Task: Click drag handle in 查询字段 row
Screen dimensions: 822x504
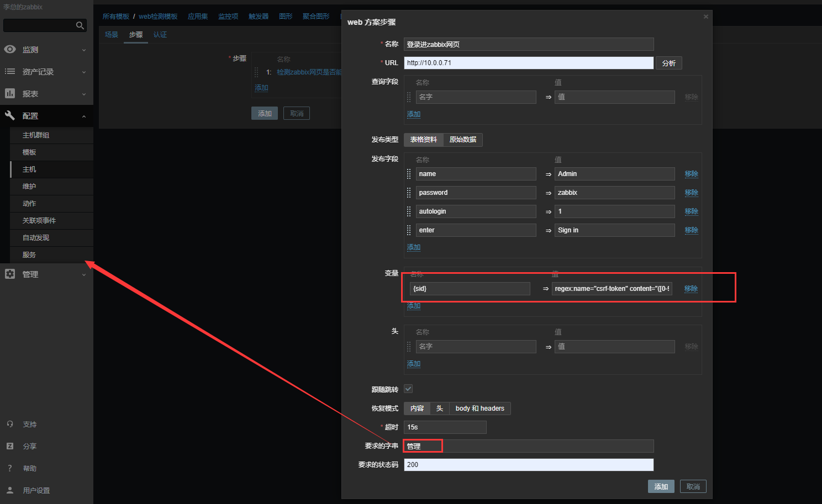Action: [409, 97]
